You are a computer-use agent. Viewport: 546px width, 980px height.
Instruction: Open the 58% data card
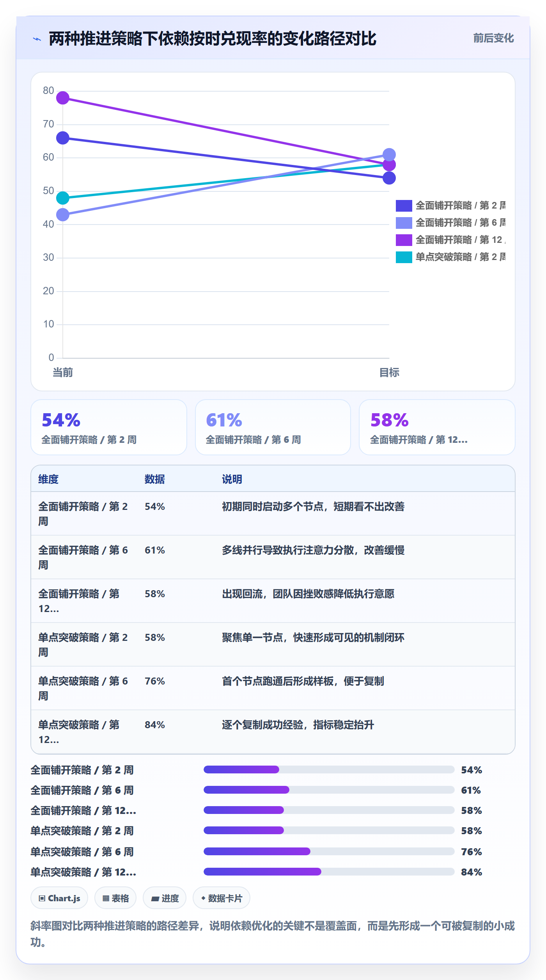pos(437,427)
